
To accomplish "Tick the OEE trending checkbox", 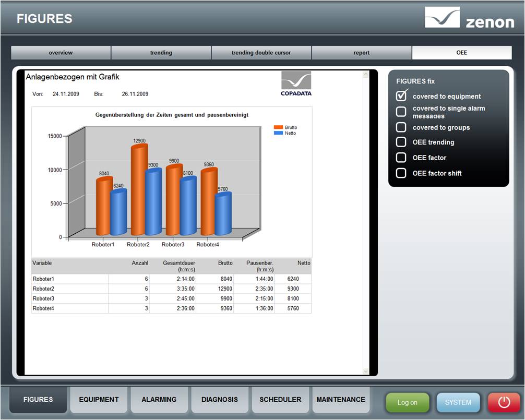I will [x=401, y=142].
